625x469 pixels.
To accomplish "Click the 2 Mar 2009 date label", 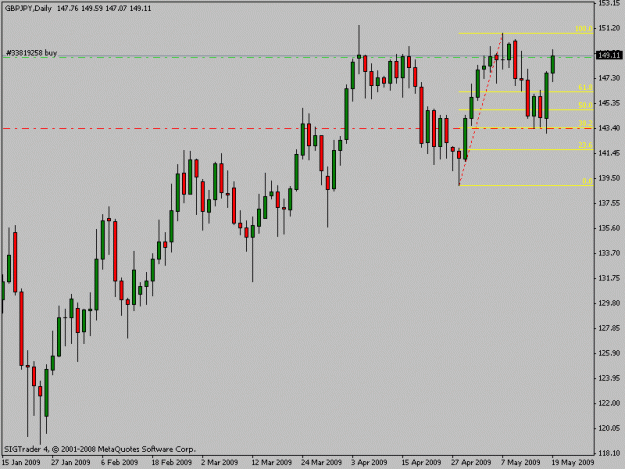I will (220, 462).
